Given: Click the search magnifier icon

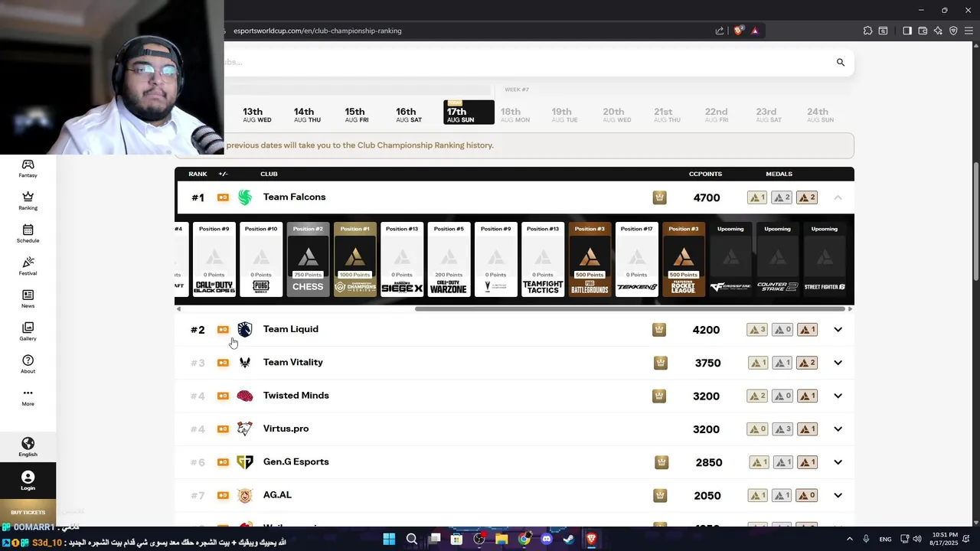Looking at the screenshot, I should coord(841,62).
